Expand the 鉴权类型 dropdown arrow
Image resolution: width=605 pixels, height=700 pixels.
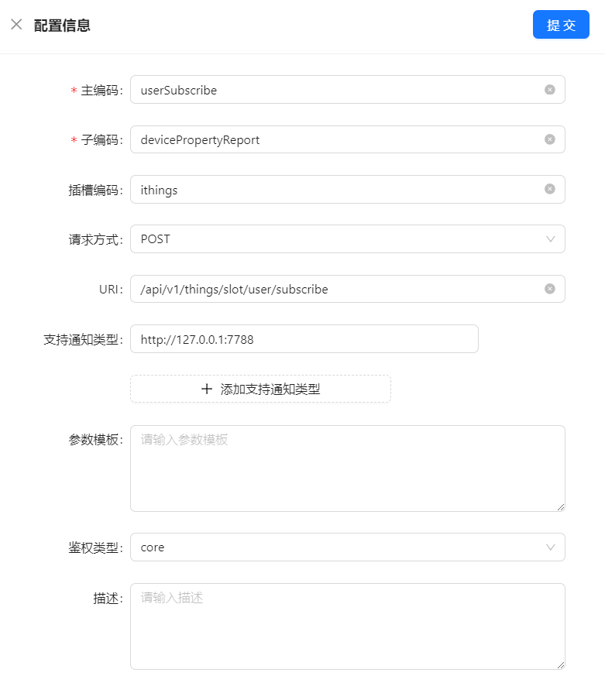[x=550, y=547]
